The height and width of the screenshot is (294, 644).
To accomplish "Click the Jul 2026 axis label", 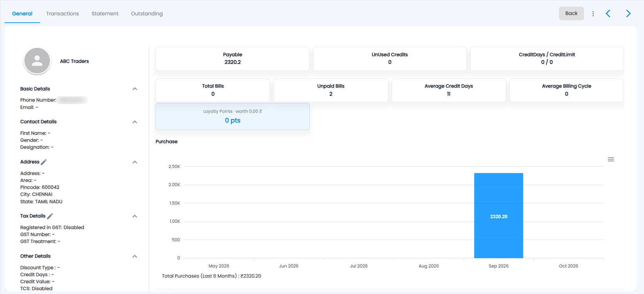I will click(x=359, y=266).
